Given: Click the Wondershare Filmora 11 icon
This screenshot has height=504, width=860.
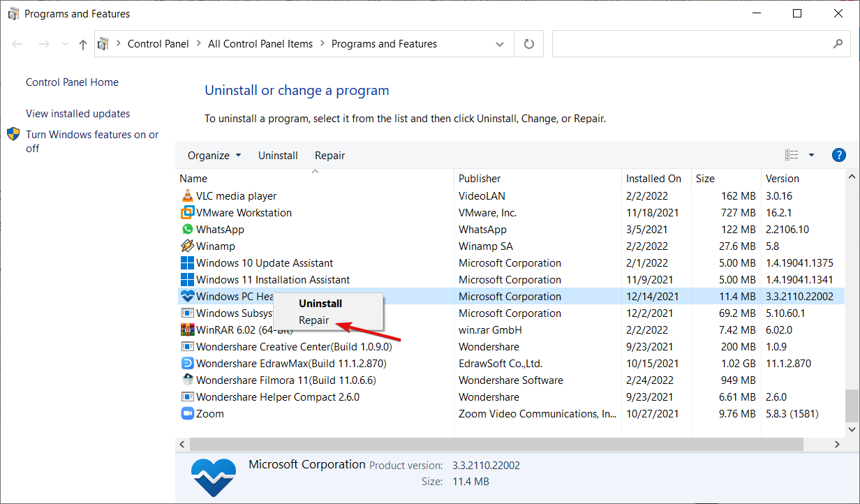Looking at the screenshot, I should pos(187,380).
